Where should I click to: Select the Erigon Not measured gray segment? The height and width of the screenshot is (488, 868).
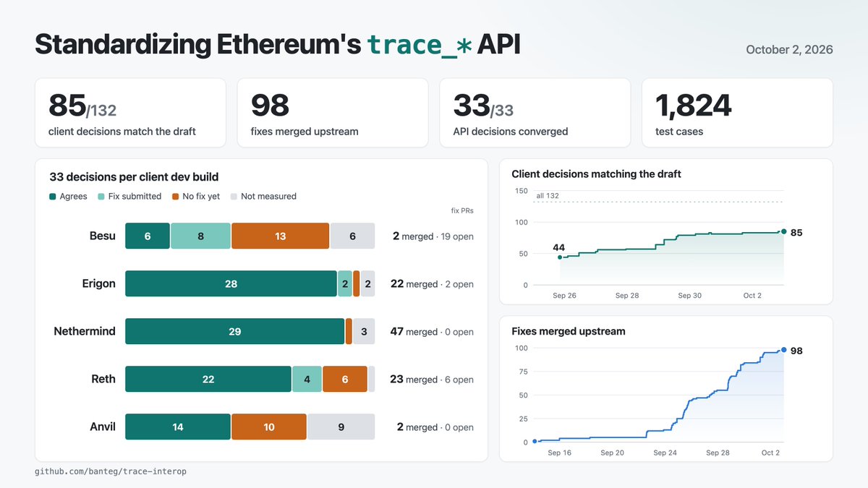point(367,283)
